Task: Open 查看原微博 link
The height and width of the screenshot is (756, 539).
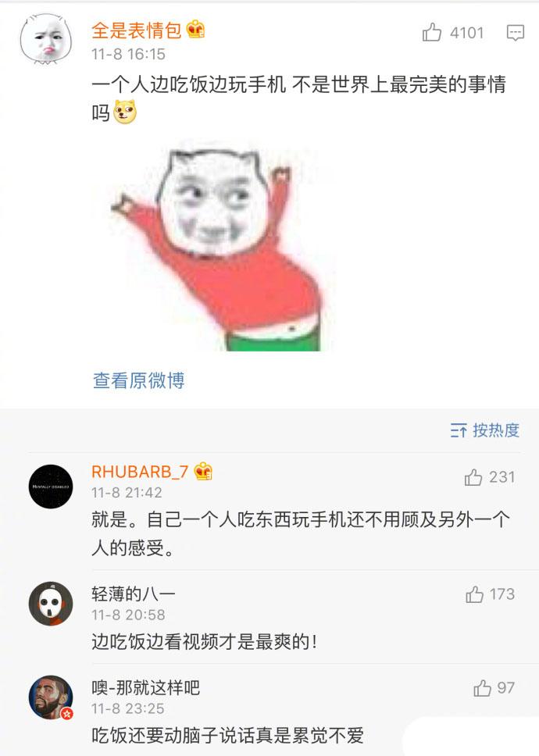Action: [x=138, y=380]
